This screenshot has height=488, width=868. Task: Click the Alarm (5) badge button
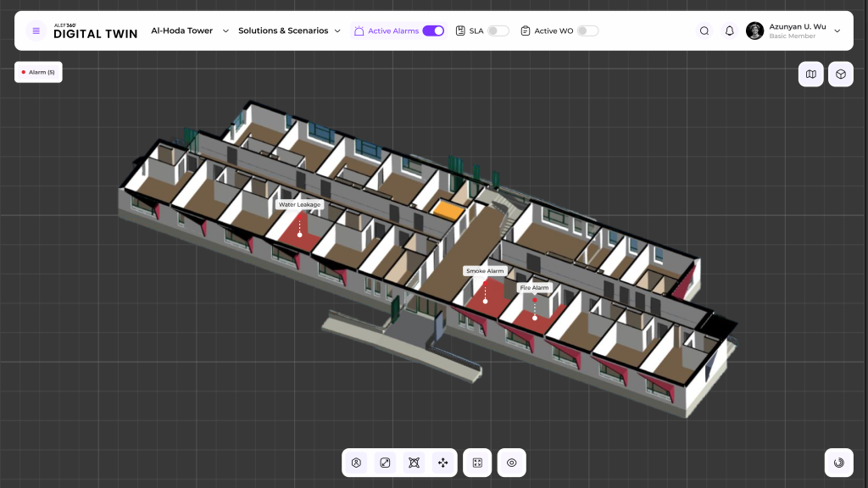click(x=38, y=72)
